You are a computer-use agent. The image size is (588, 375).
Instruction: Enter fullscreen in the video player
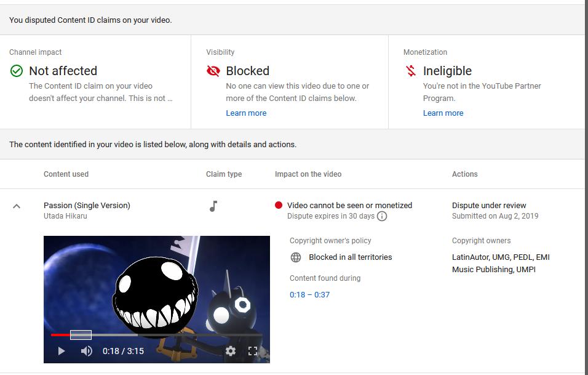pyautogui.click(x=253, y=351)
